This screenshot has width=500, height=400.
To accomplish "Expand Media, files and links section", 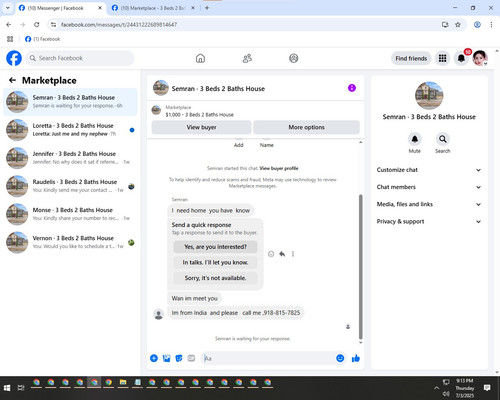I will point(428,204).
